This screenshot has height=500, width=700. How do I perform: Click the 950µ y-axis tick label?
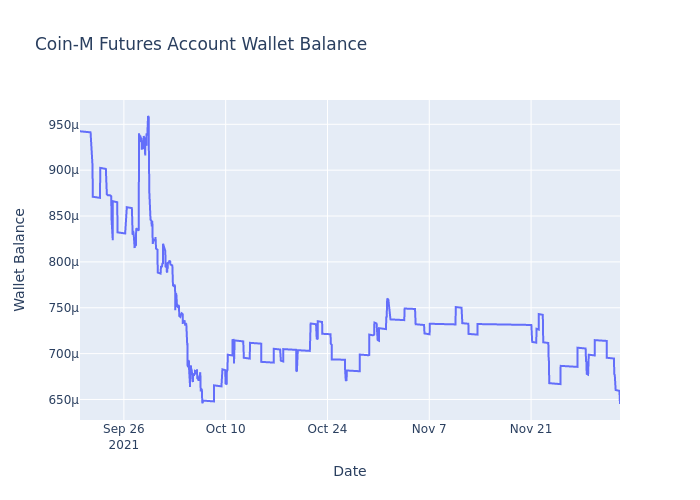(55, 125)
